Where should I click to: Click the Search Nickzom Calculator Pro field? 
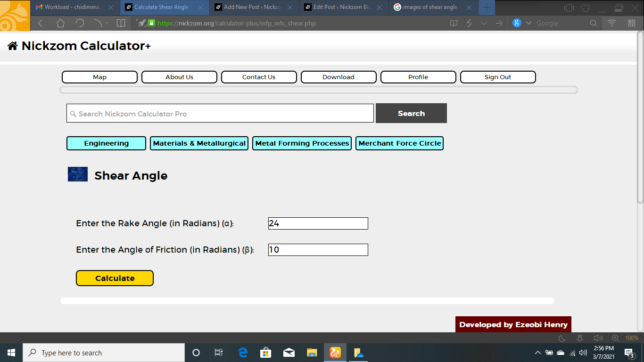pyautogui.click(x=220, y=114)
